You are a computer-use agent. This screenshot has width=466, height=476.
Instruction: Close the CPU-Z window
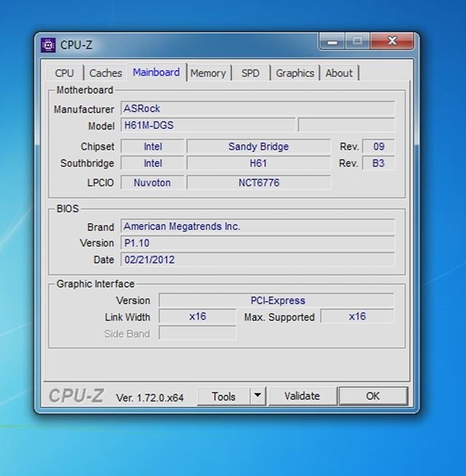coord(392,41)
